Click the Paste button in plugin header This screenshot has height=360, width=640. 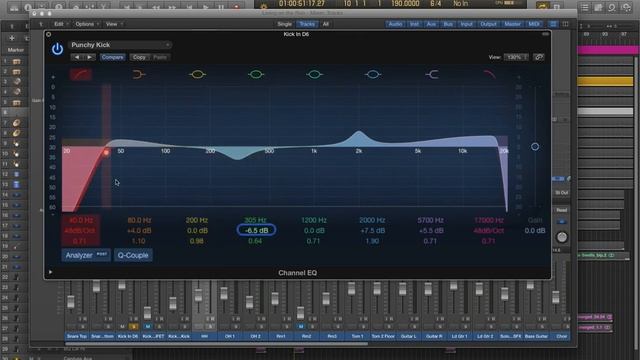160,57
